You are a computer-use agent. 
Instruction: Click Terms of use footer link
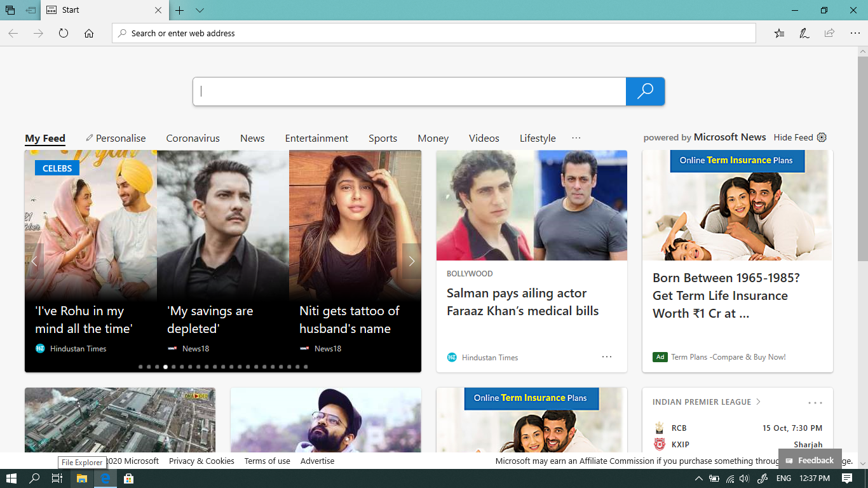[x=267, y=461]
